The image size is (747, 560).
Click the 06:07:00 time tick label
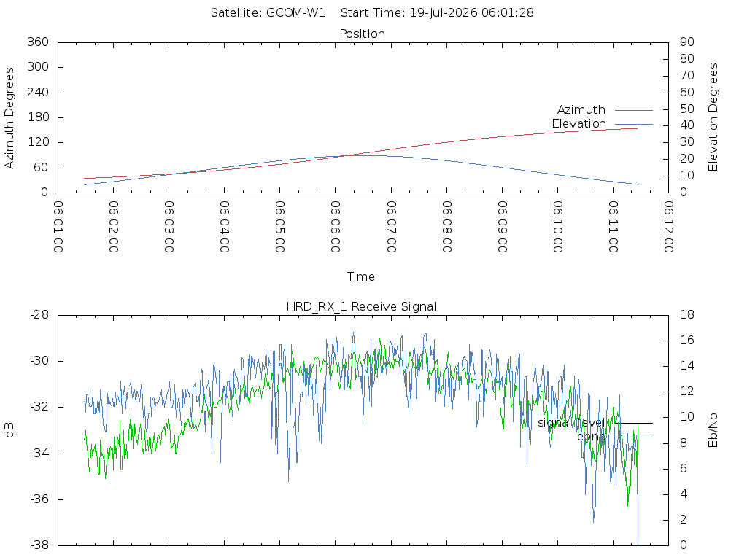coord(391,227)
